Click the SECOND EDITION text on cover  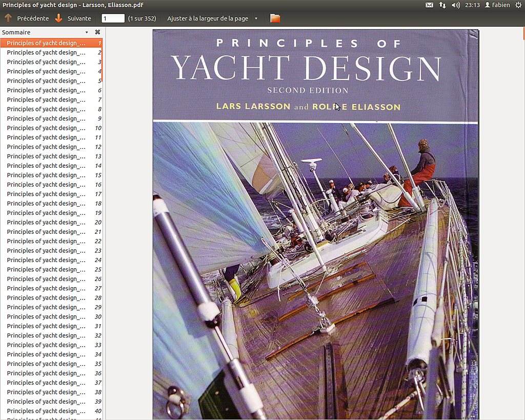click(x=308, y=90)
